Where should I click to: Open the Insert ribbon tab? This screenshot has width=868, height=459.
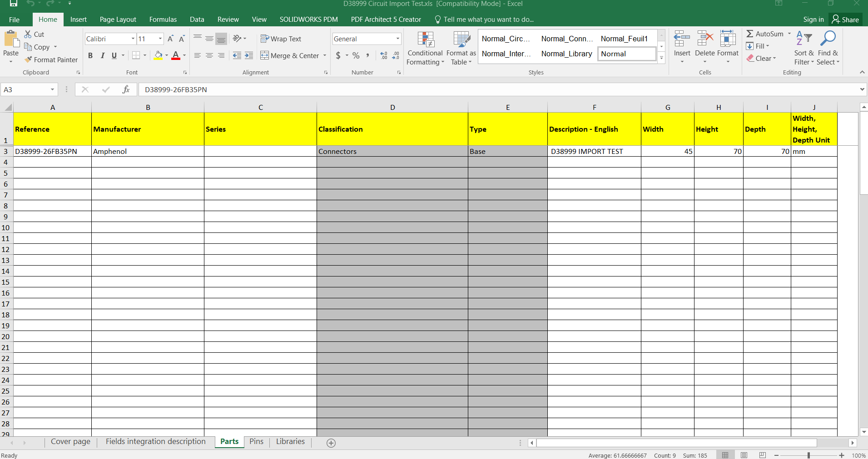[x=79, y=20]
